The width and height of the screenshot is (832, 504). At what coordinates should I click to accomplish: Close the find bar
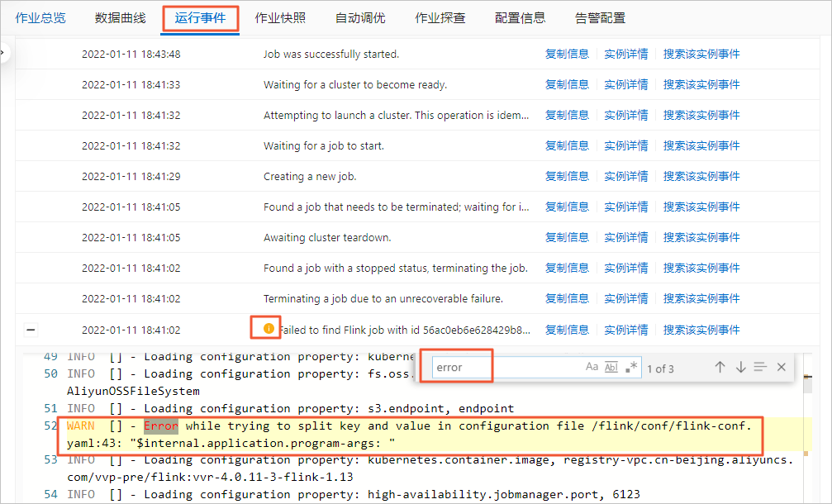tap(781, 367)
